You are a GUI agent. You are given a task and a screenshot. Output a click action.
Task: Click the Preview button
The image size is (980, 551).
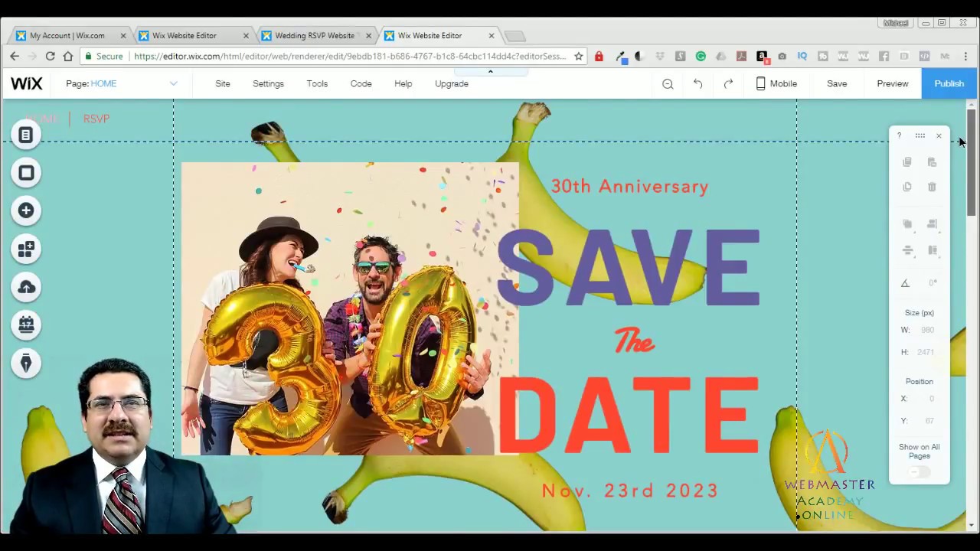(x=893, y=83)
